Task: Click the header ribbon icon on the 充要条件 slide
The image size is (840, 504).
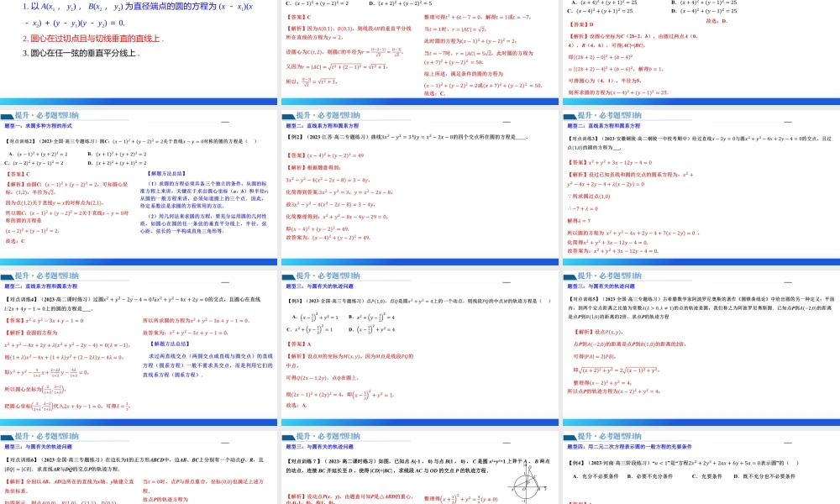Action: [570, 437]
